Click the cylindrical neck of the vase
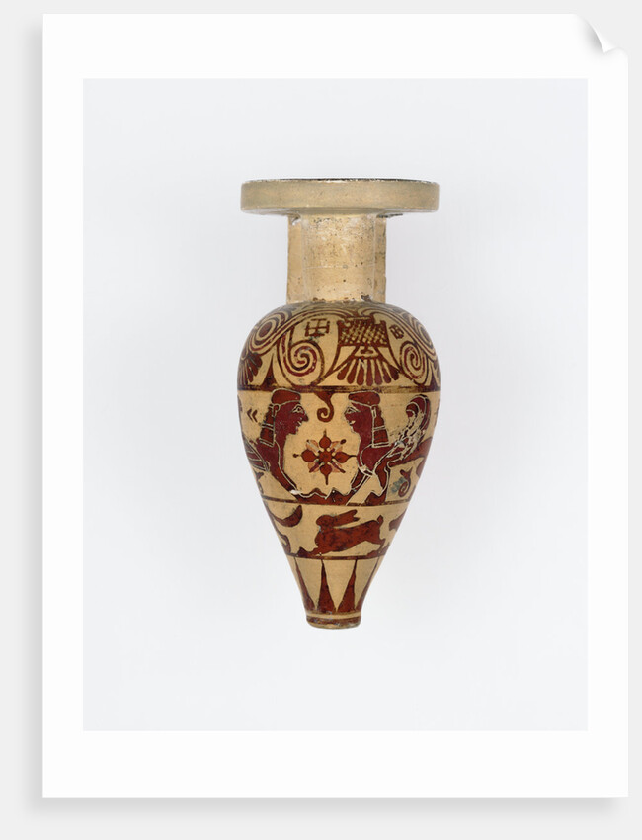The width and height of the screenshot is (642, 840). click(x=337, y=258)
